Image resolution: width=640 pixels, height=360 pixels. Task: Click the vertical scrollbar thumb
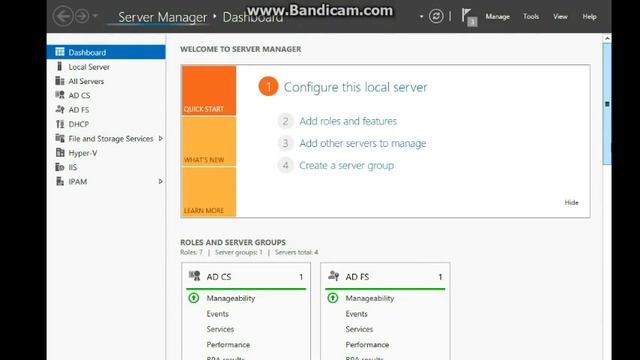607,104
